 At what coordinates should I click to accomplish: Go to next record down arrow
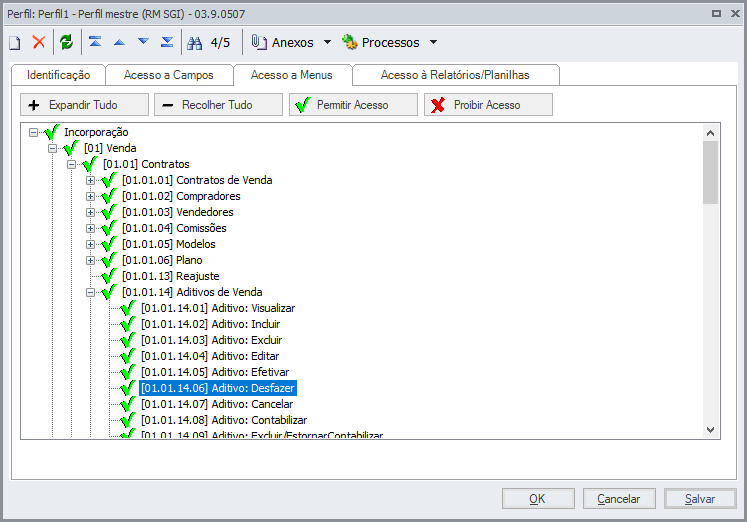tap(143, 42)
